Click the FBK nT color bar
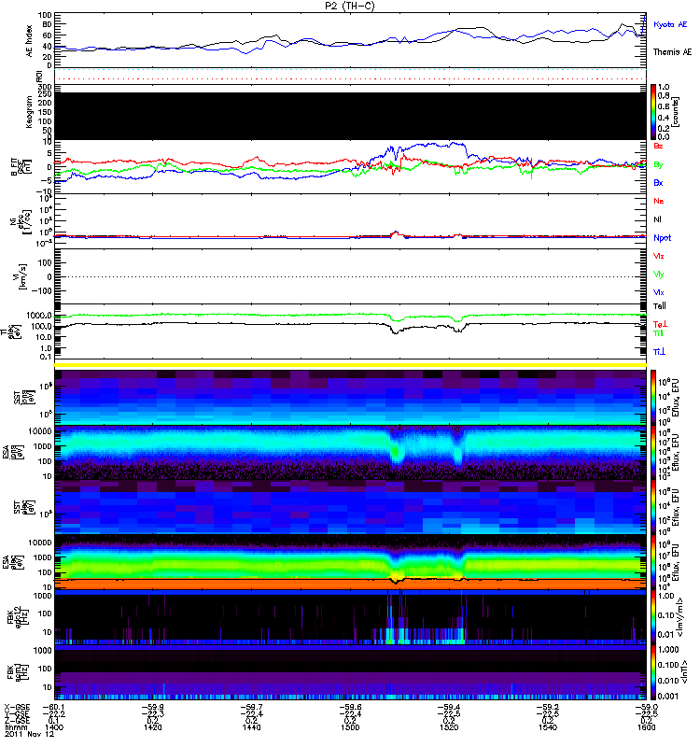 [654, 672]
